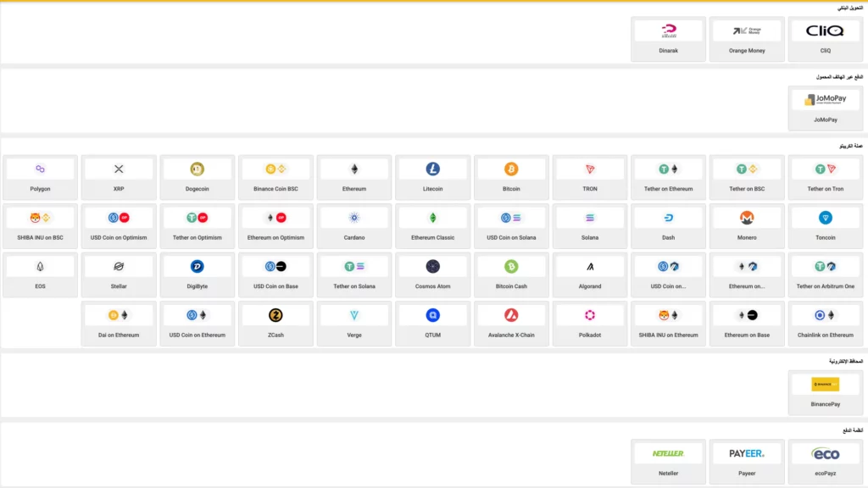This screenshot has height=488, width=868.
Task: Select the Monero coin icon
Action: pos(747,218)
